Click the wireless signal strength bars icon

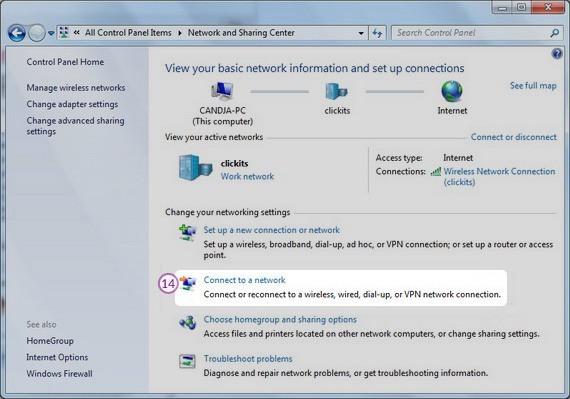point(435,171)
